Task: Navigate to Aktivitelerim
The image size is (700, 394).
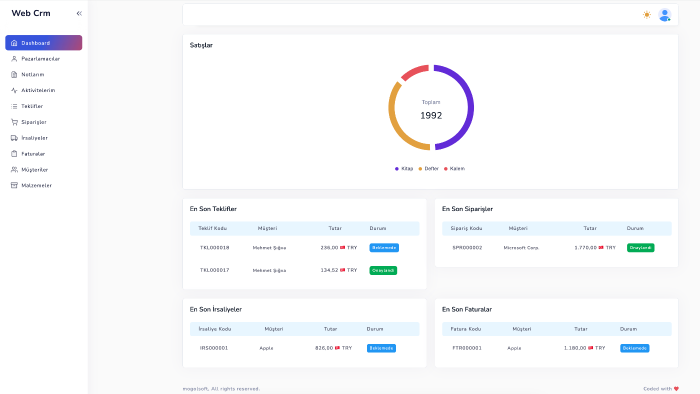Action: pyautogui.click(x=44, y=90)
